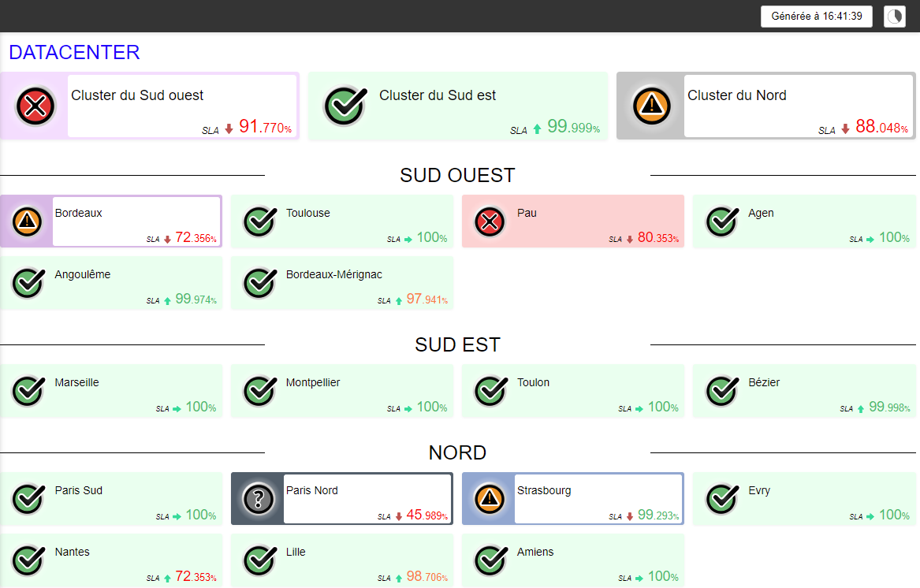The image size is (920, 588).
Task: Click the Généree à 16:41:39 button
Action: (816, 17)
